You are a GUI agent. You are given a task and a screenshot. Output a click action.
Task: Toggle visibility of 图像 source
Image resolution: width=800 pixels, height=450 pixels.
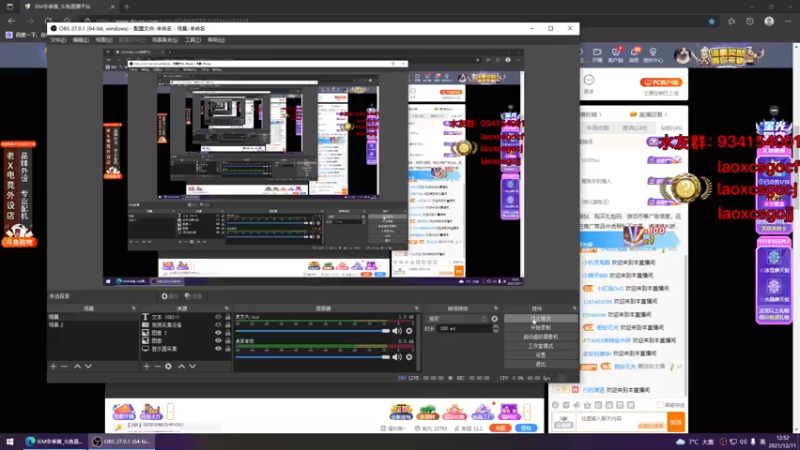pyautogui.click(x=218, y=341)
